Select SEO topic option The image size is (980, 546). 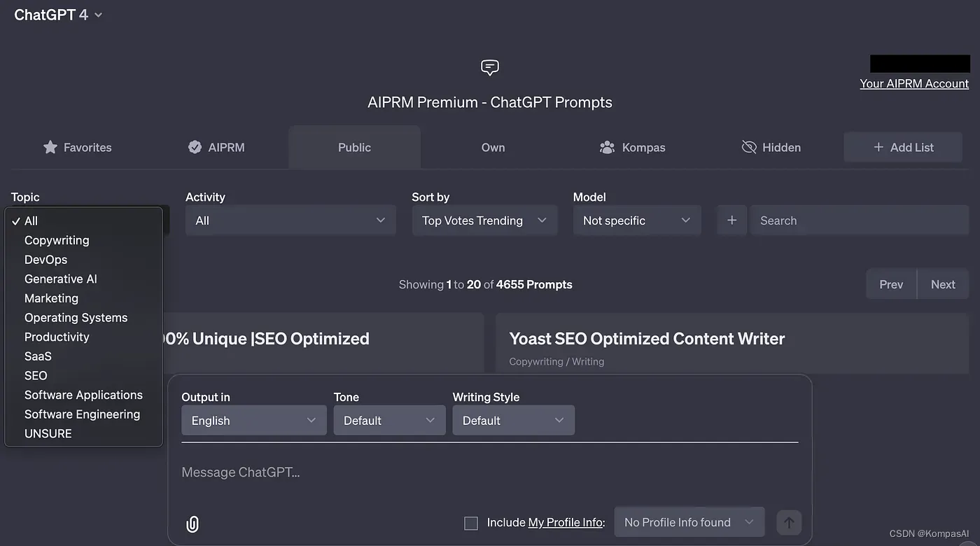(83, 376)
